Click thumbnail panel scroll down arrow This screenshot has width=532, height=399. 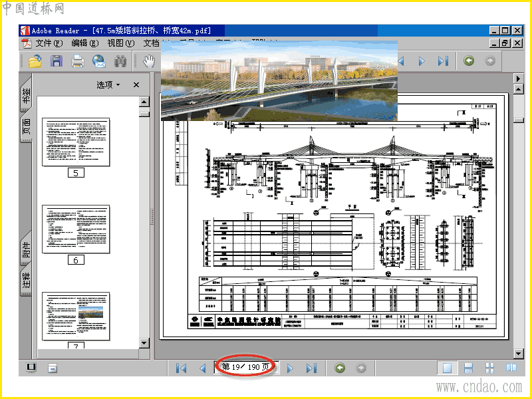(x=144, y=343)
